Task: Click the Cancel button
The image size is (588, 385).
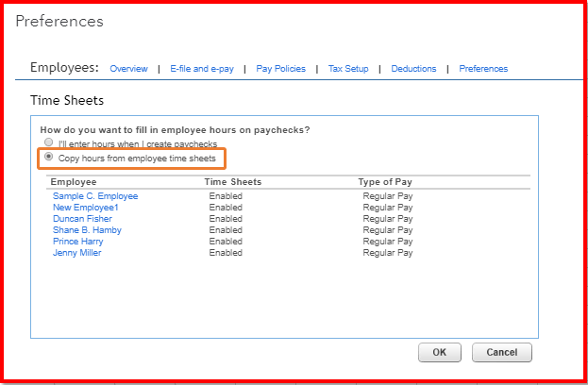Action: 501,352
